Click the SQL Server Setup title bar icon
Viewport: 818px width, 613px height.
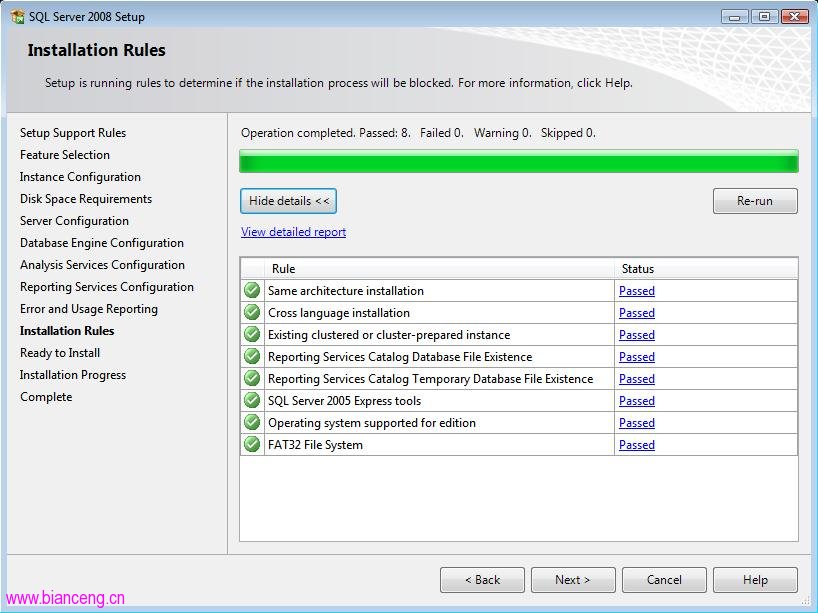tap(17, 16)
